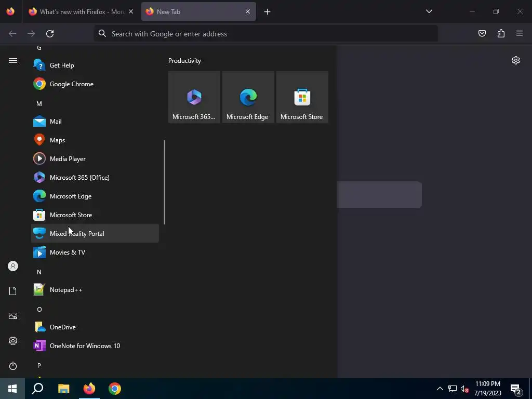Open Pictures from the Start sidebar

[13, 316]
